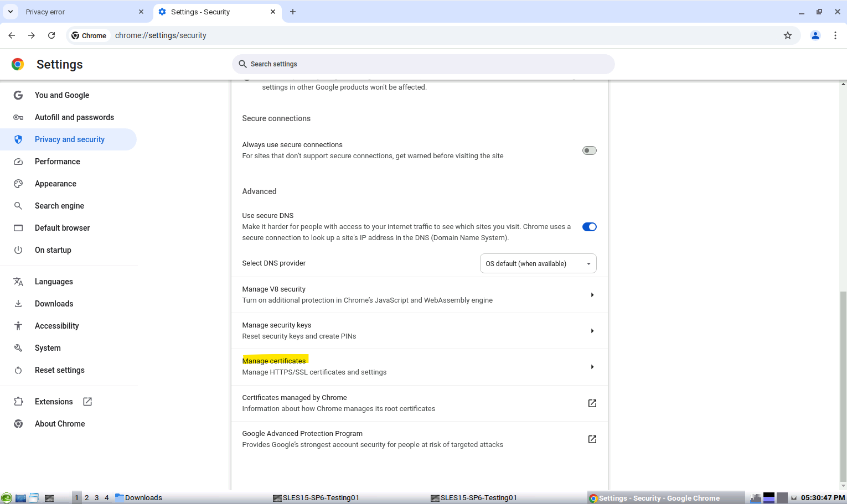This screenshot has height=504, width=847.
Task: Open Search engine settings
Action: (x=59, y=206)
